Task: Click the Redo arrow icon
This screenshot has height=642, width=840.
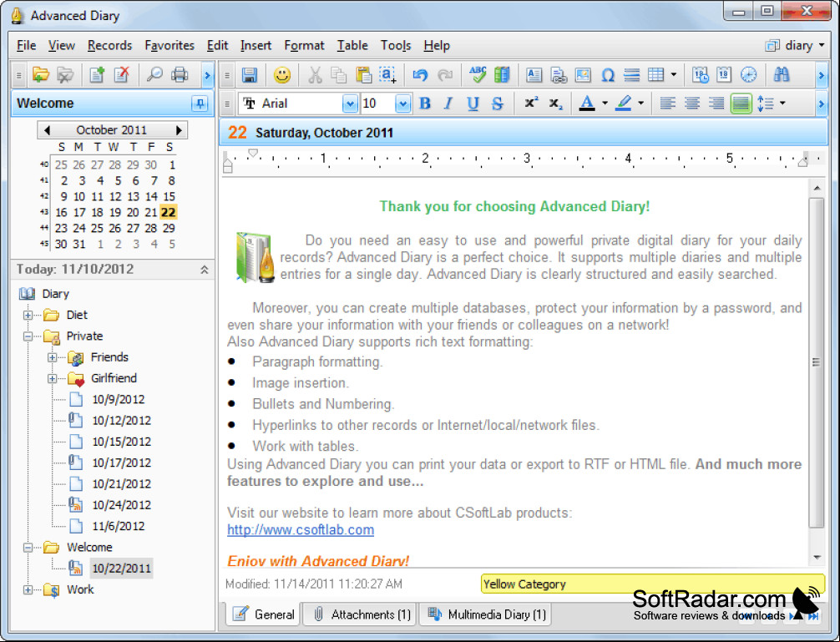Action: pos(445,75)
